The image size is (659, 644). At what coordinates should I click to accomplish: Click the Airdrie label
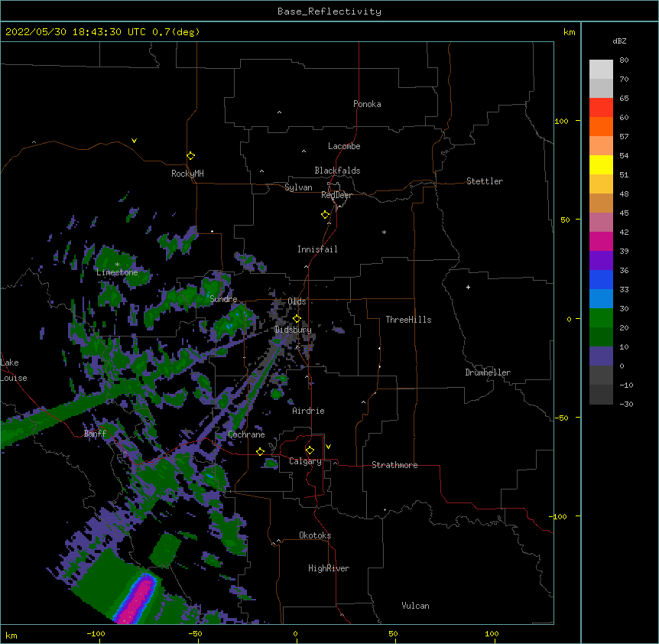308,411
